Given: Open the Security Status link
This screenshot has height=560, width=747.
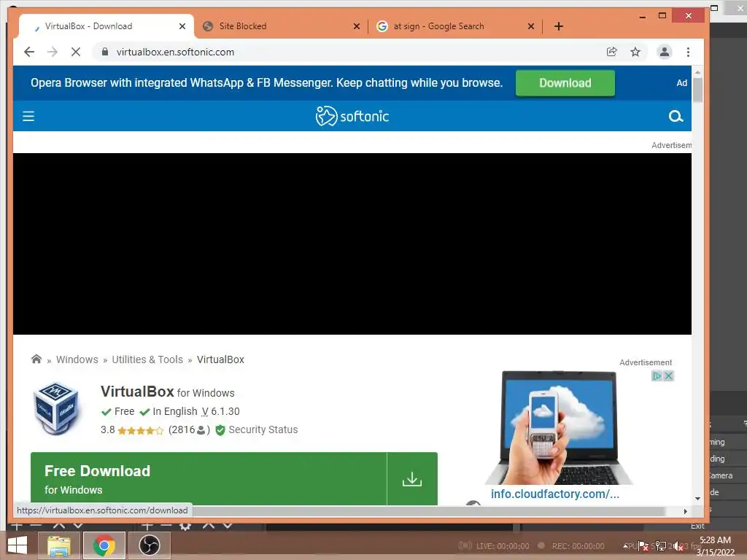Looking at the screenshot, I should (263, 429).
